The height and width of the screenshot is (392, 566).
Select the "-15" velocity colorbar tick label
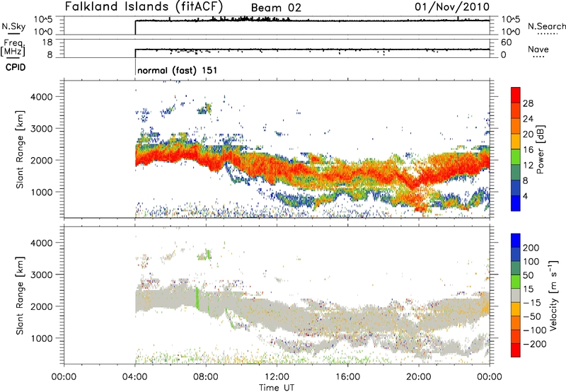coord(532,302)
